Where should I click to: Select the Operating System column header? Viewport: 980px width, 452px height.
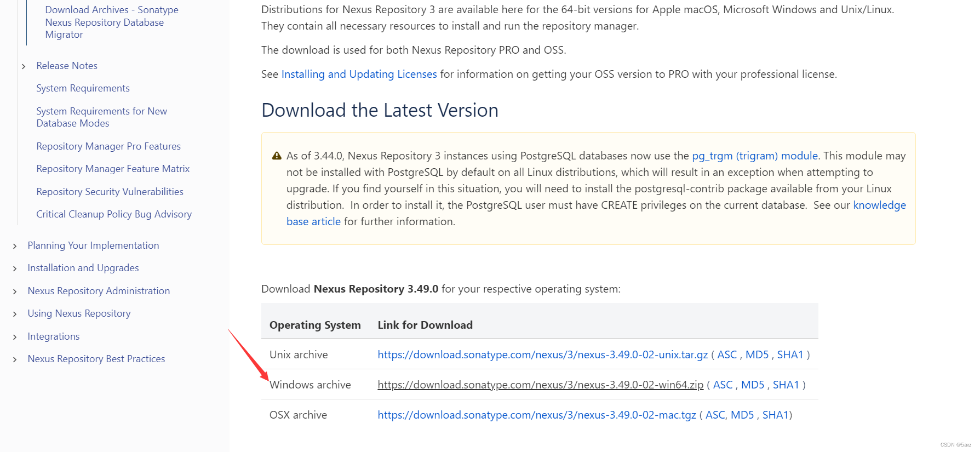click(315, 325)
